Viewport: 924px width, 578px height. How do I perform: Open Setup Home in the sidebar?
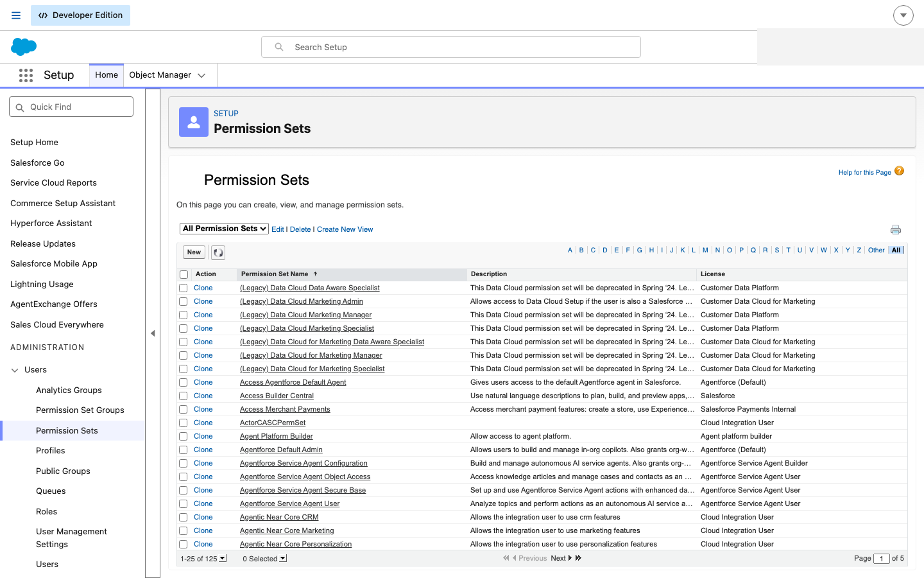pos(34,143)
